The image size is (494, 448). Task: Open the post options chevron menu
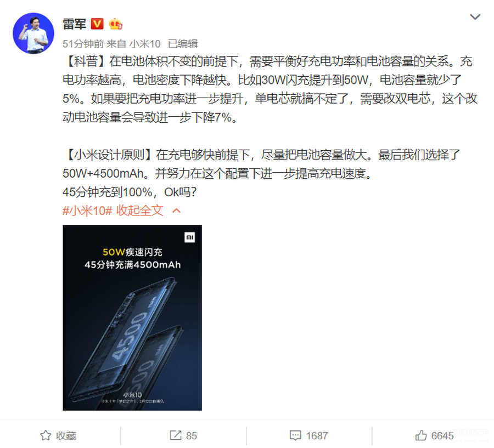[475, 16]
